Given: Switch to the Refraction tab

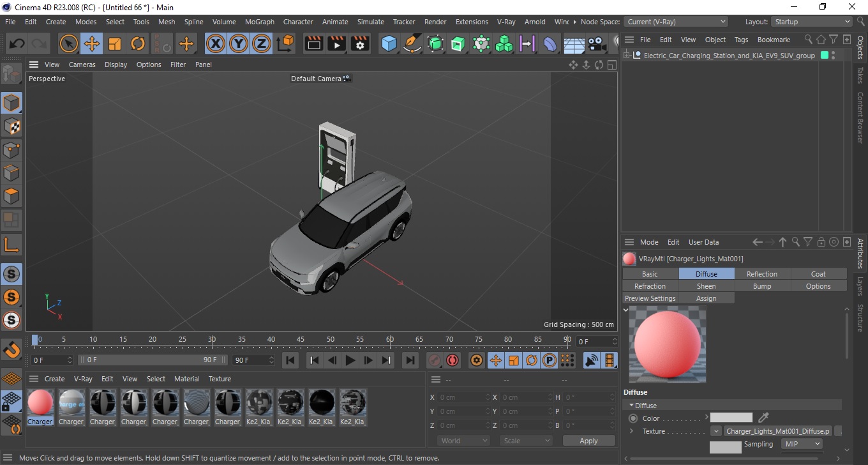Looking at the screenshot, I should (650, 286).
